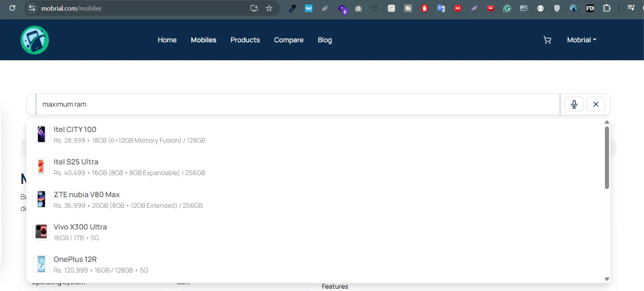Select ZTE nubia V80 Max result
This screenshot has width=644, height=291.
[314, 200]
